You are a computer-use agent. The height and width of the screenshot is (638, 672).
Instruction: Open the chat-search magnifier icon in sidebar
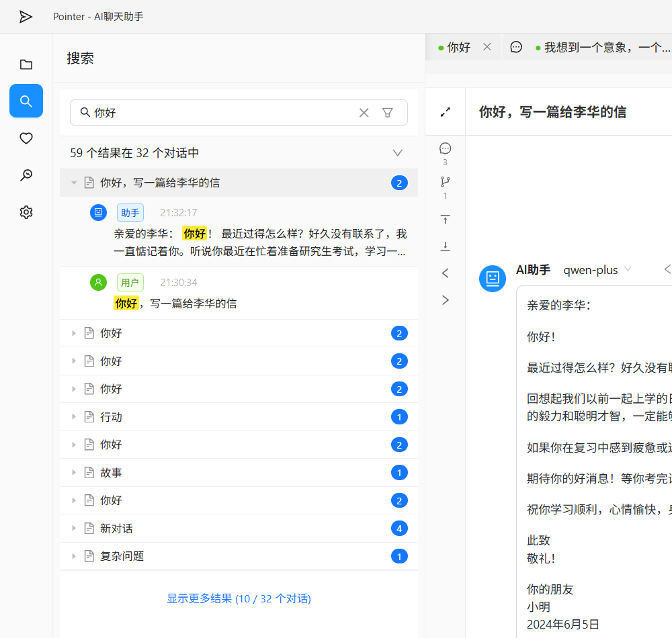click(26, 175)
